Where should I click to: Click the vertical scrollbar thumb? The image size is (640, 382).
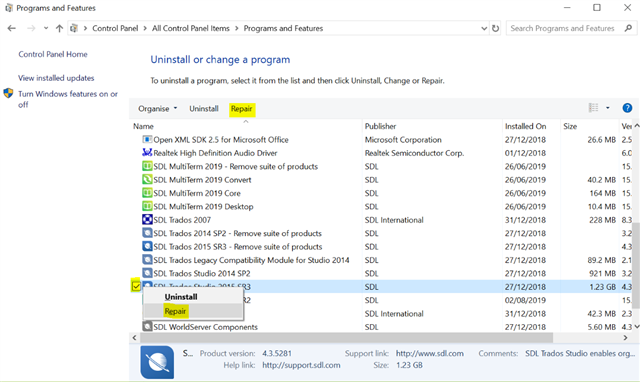(636, 265)
